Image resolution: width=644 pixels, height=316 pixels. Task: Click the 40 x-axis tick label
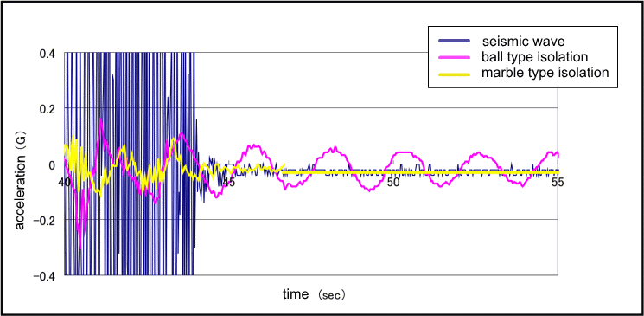[64, 182]
